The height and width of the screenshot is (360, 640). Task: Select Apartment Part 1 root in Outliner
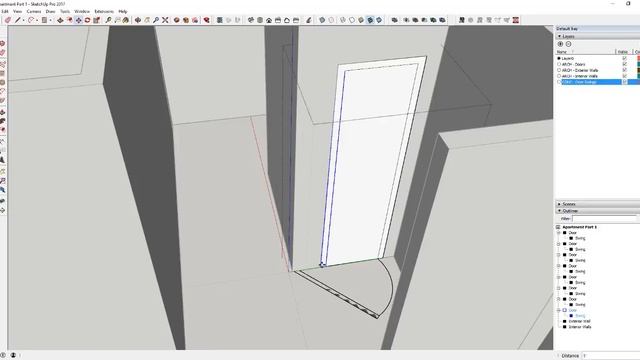click(x=580, y=227)
